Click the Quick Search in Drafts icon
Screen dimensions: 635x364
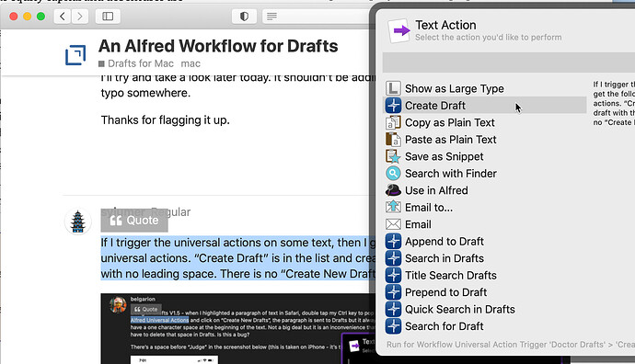(393, 310)
